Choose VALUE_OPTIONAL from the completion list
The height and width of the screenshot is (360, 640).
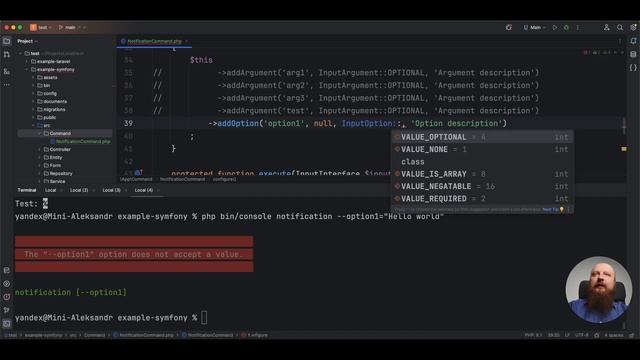482,137
